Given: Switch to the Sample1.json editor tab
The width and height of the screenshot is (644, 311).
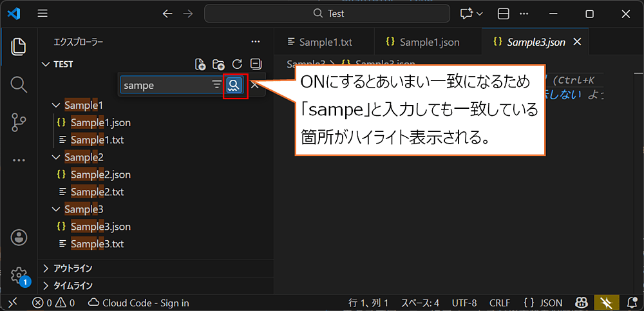Looking at the screenshot, I should [x=428, y=42].
